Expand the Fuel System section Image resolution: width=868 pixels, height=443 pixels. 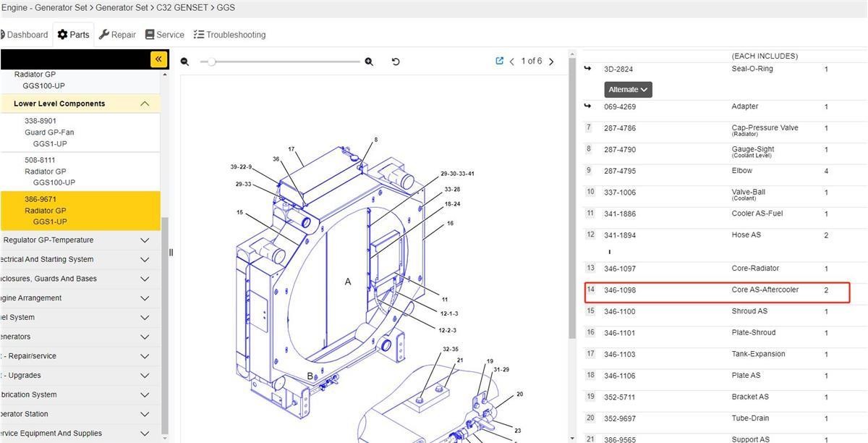pyautogui.click(x=145, y=318)
